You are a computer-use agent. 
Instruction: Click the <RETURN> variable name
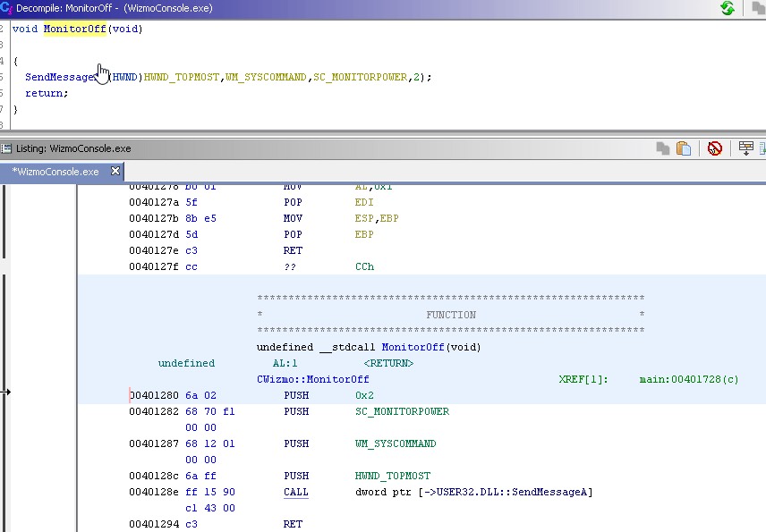389,363
